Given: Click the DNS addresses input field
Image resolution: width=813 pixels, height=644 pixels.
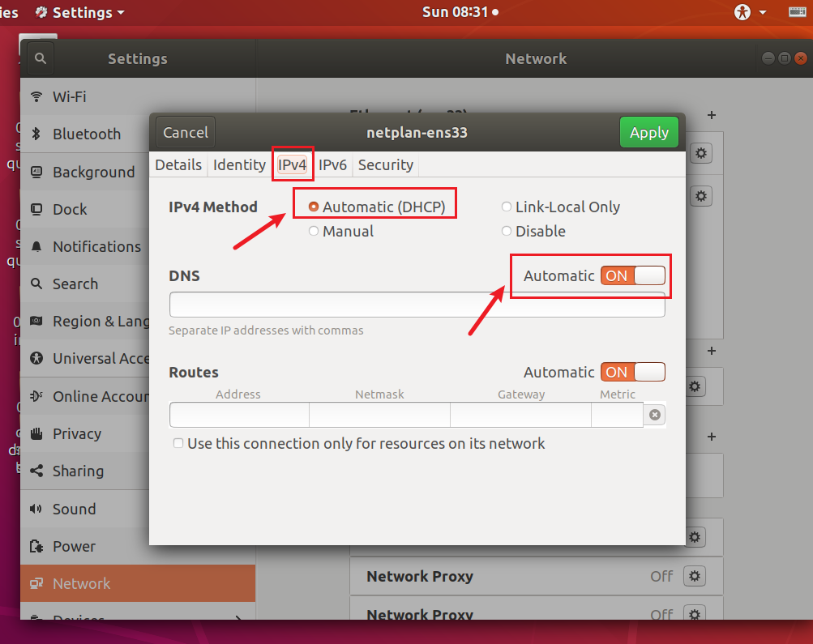Looking at the screenshot, I should pyautogui.click(x=417, y=304).
